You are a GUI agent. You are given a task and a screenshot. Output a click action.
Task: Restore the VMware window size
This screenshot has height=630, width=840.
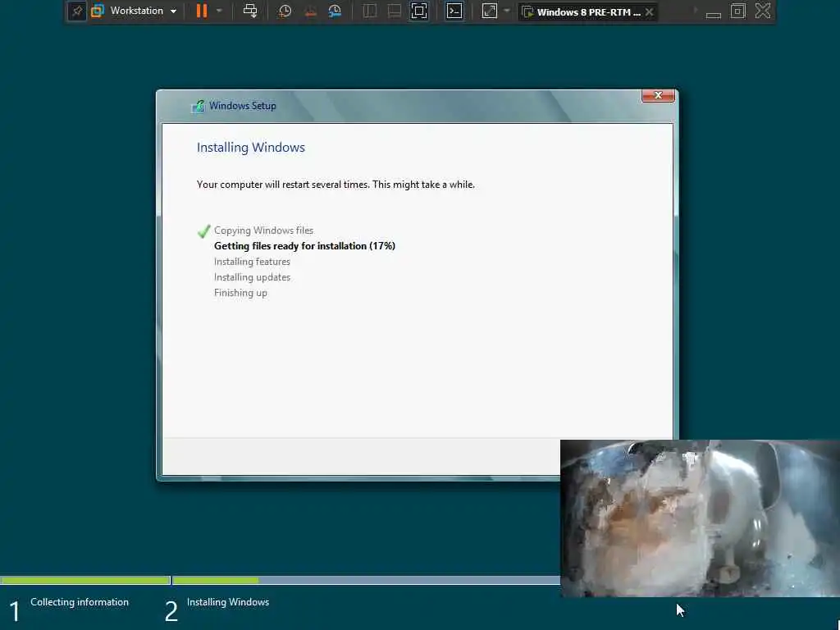(737, 11)
